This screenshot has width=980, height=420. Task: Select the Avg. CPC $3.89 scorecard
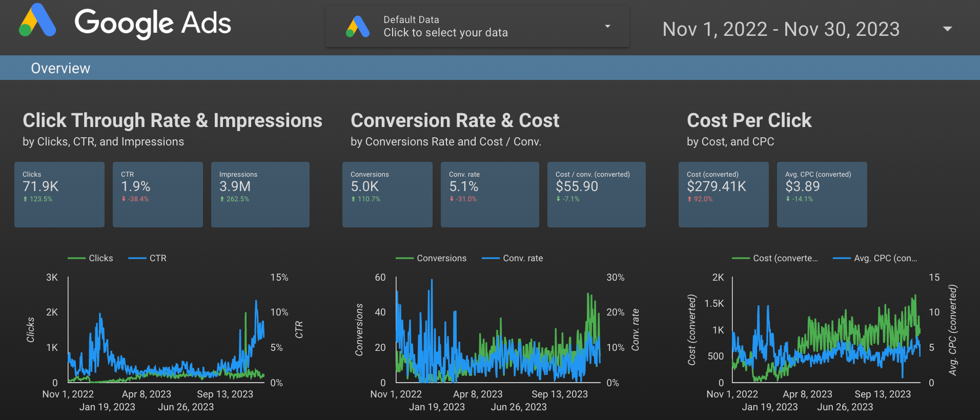pyautogui.click(x=822, y=194)
